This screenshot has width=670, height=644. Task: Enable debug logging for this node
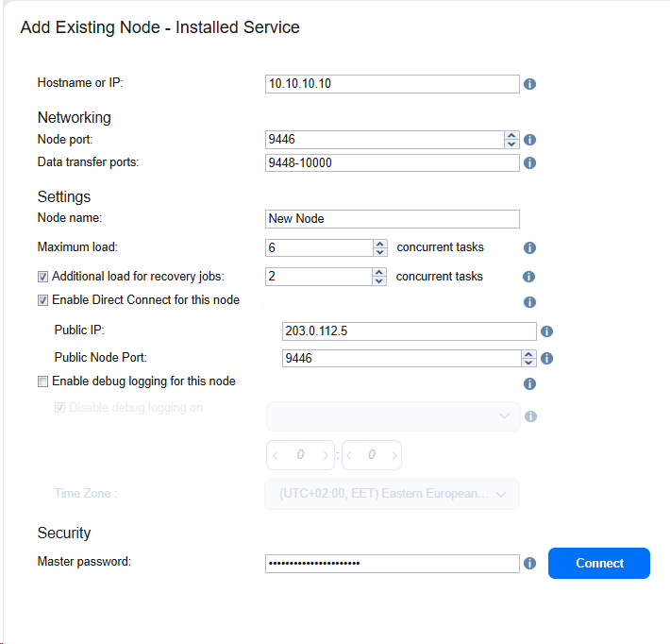(x=42, y=381)
